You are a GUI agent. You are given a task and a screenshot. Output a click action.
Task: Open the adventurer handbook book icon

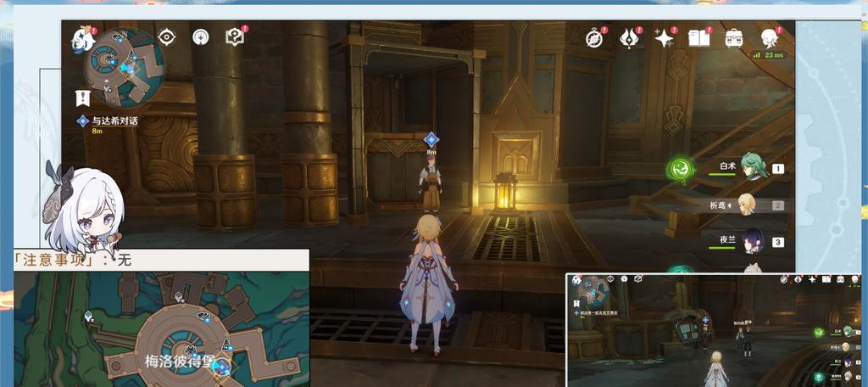pyautogui.click(x=699, y=37)
